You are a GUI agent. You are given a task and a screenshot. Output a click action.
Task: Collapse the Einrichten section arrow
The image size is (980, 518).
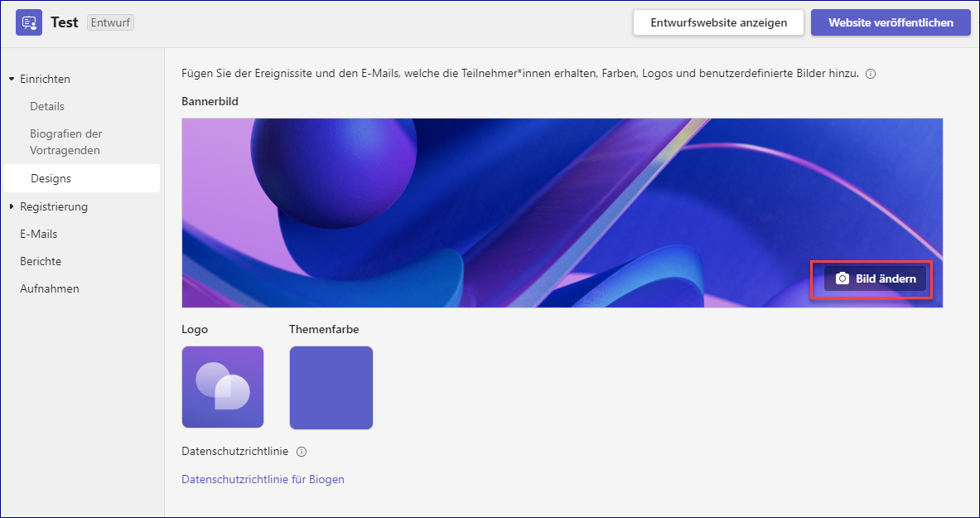point(12,80)
